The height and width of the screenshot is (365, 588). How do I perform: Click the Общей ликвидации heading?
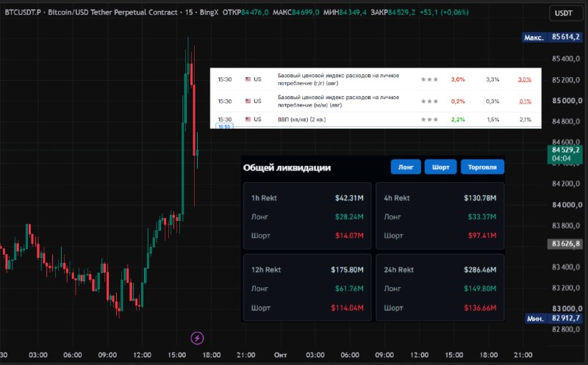click(287, 167)
